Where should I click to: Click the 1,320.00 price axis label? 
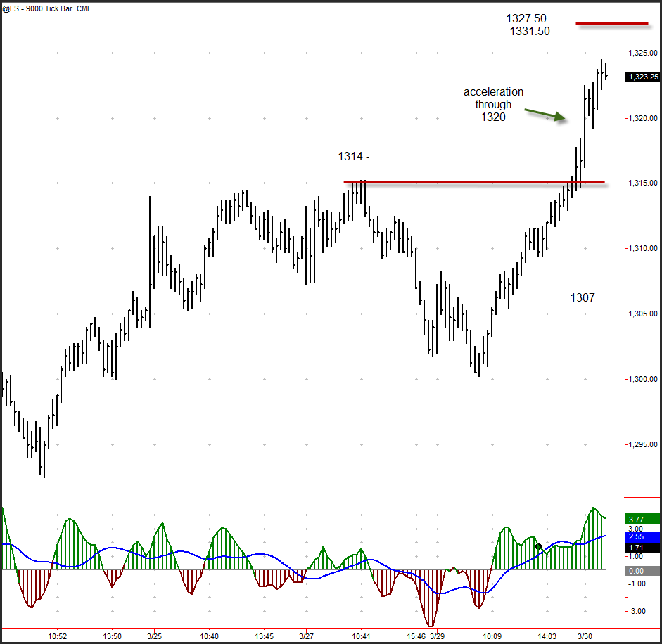[x=642, y=118]
